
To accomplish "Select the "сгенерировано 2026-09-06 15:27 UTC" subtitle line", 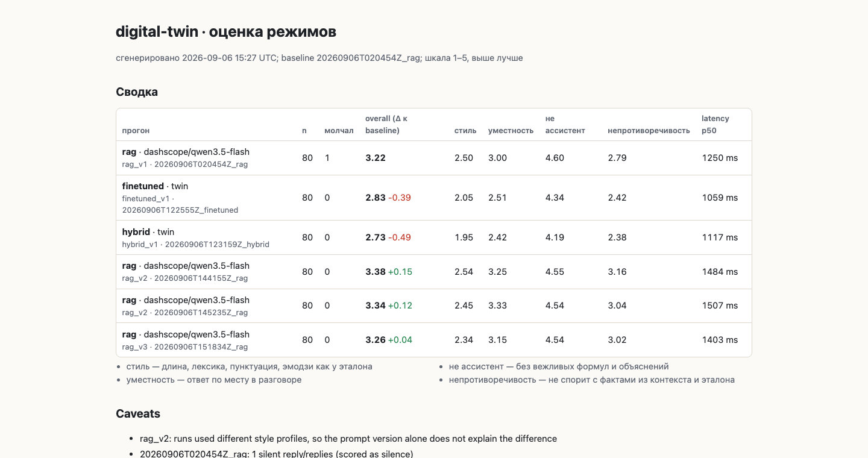I will coord(319,58).
